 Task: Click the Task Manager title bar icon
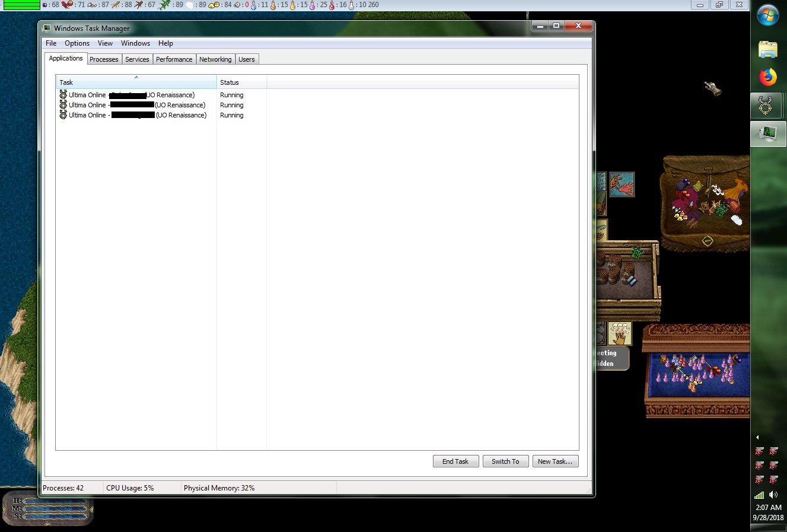(47, 28)
